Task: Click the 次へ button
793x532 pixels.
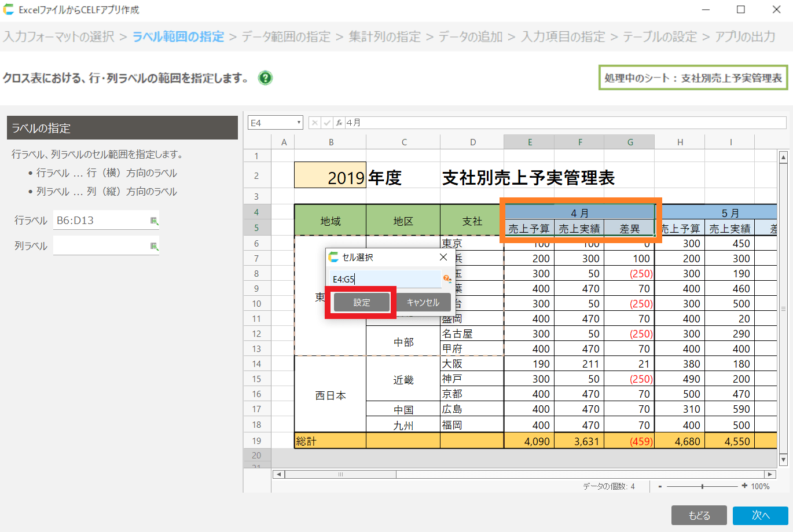Action: (x=760, y=515)
